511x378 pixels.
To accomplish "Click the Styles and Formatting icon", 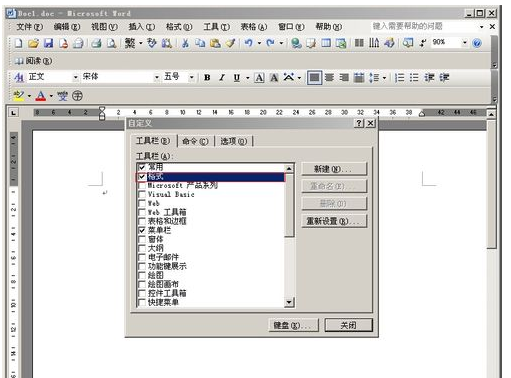I will pos(19,78).
